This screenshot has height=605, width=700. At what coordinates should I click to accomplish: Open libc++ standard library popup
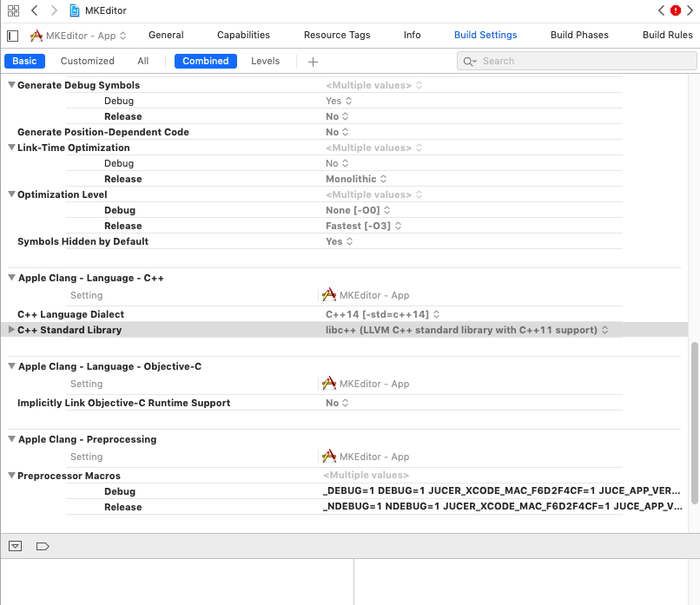click(467, 330)
